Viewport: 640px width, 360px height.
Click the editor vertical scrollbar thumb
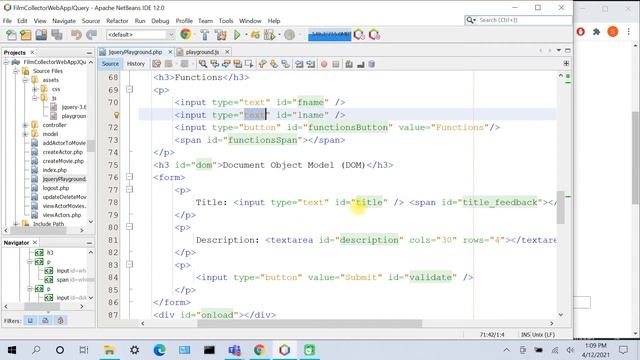(x=561, y=207)
